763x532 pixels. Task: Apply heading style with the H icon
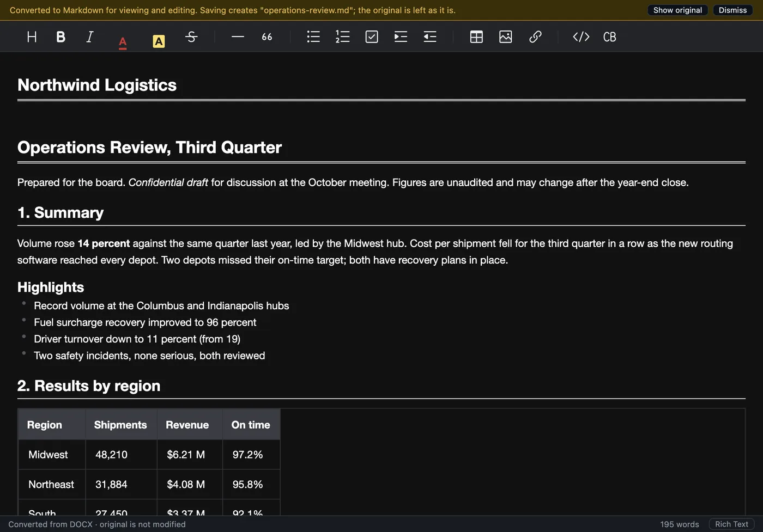click(32, 36)
